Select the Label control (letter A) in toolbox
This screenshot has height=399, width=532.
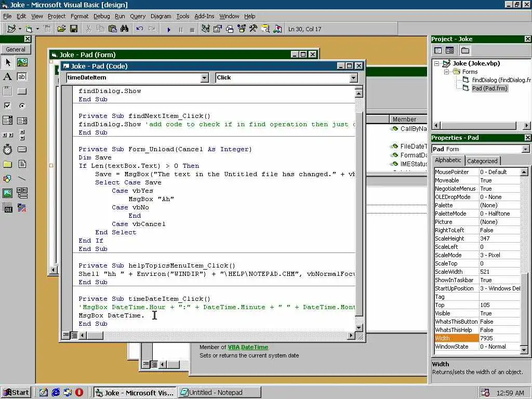point(8,77)
